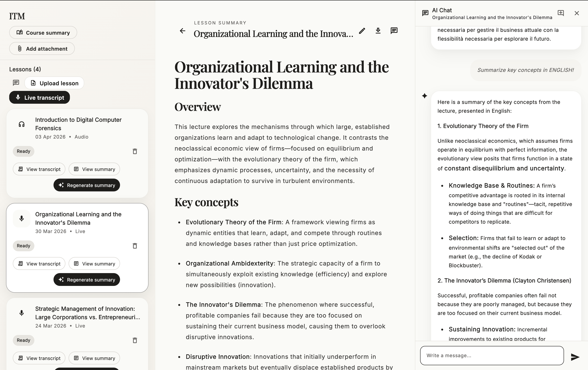View summary of Strategic Management lesson
588x370 pixels.
(94, 358)
